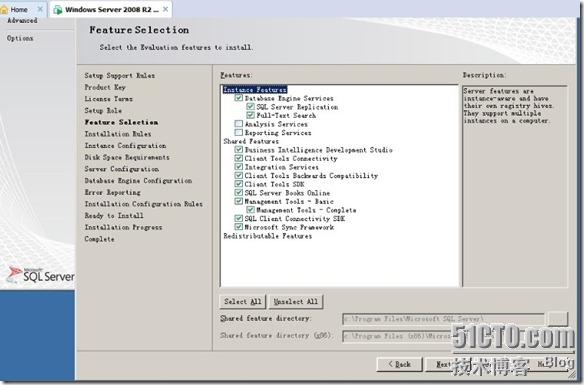Click License Terms step
The height and width of the screenshot is (385, 584).
click(108, 99)
